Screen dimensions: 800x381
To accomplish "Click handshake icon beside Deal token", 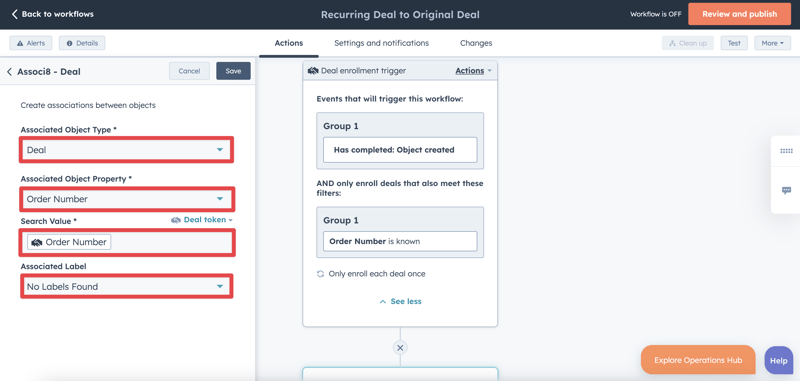I will 176,220.
